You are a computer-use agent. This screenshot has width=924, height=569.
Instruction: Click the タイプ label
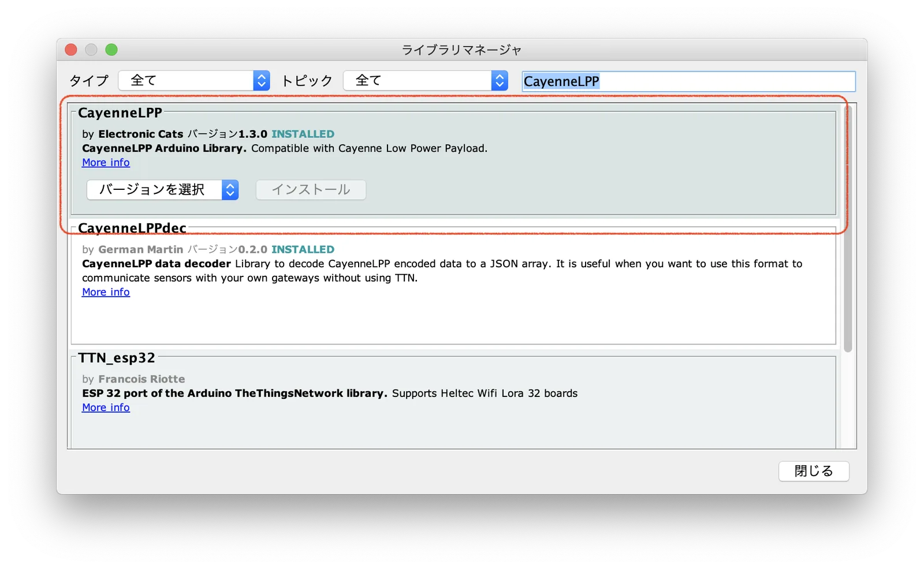89,81
